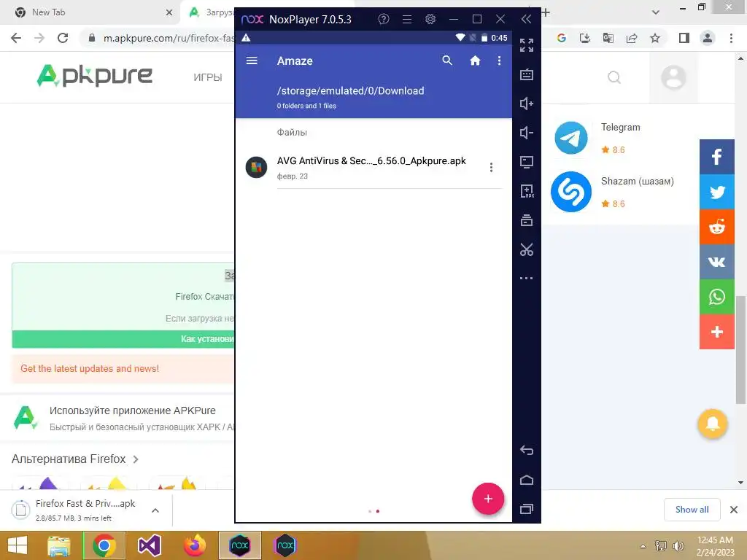Open NoxPlayer screenshot scissors tool

pos(527,249)
